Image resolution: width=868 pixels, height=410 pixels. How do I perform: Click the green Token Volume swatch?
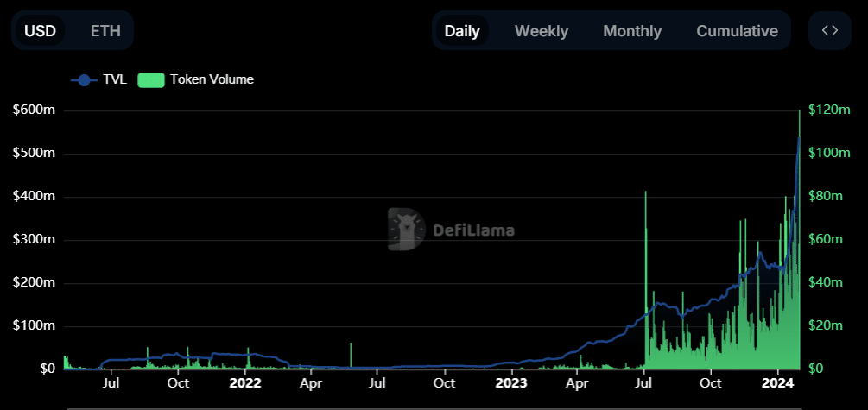tap(150, 80)
